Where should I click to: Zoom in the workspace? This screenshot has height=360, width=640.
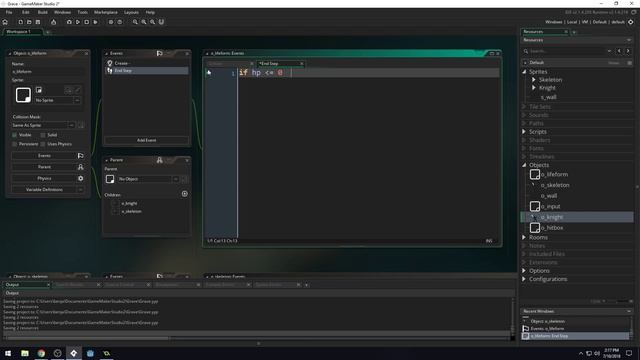point(152,22)
